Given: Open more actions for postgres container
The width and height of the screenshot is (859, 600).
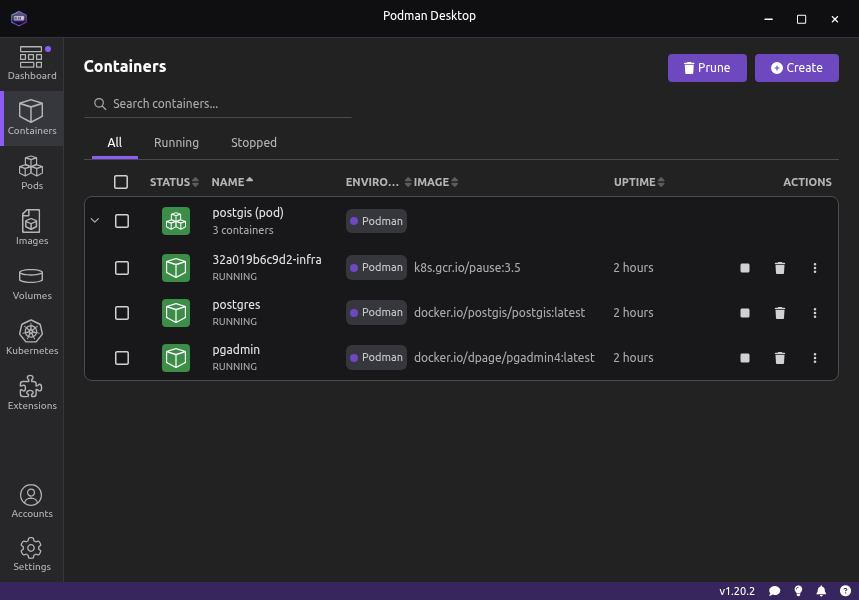Looking at the screenshot, I should (x=815, y=313).
